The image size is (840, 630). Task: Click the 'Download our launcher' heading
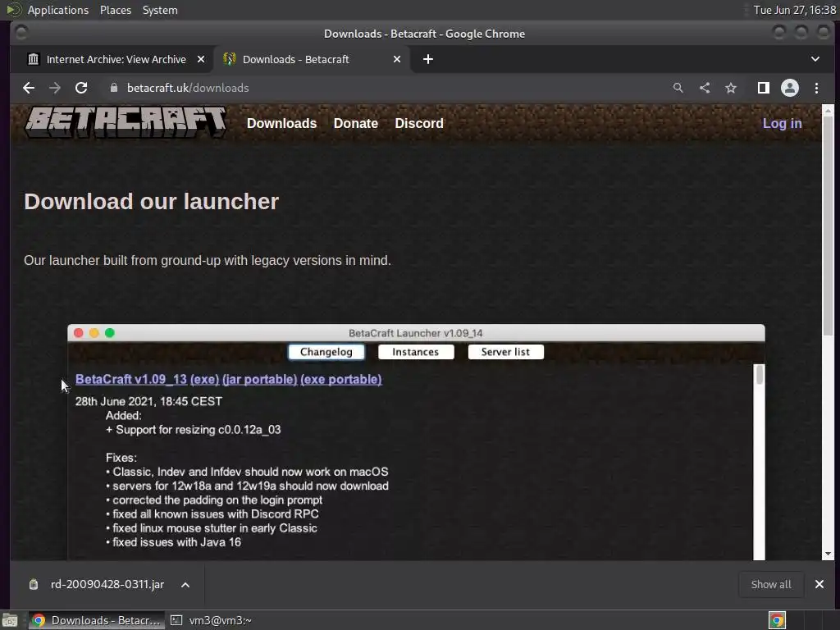[x=152, y=202]
